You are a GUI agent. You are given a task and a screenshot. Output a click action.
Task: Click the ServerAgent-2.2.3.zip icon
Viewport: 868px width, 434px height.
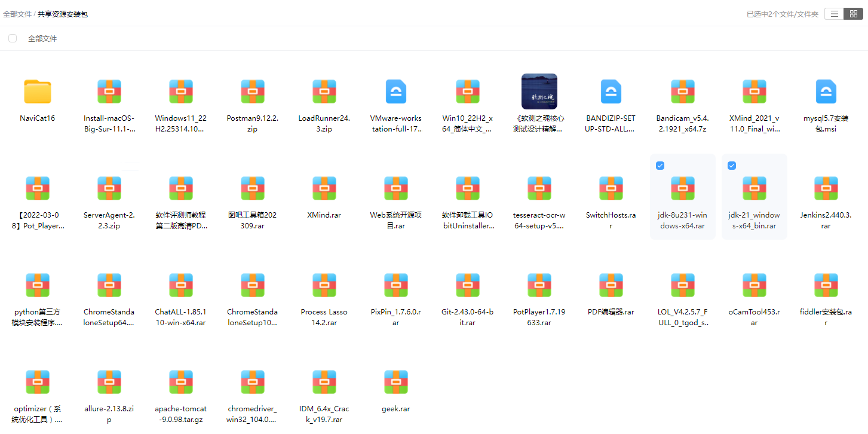(x=109, y=188)
